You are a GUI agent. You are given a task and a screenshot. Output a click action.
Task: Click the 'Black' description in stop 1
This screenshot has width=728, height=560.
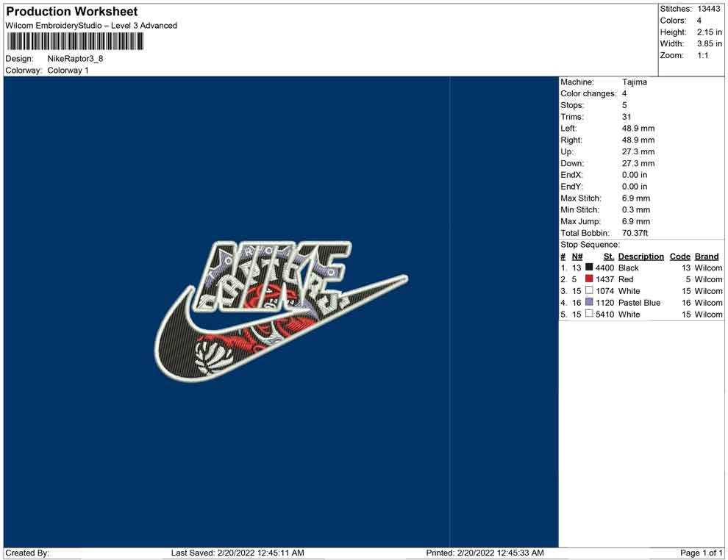[x=629, y=268]
